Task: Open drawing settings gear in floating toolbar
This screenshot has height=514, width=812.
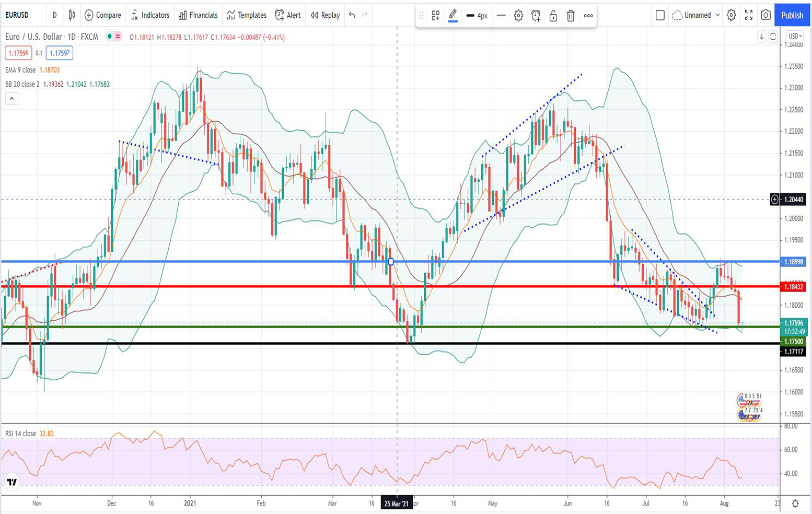Action: coord(518,16)
